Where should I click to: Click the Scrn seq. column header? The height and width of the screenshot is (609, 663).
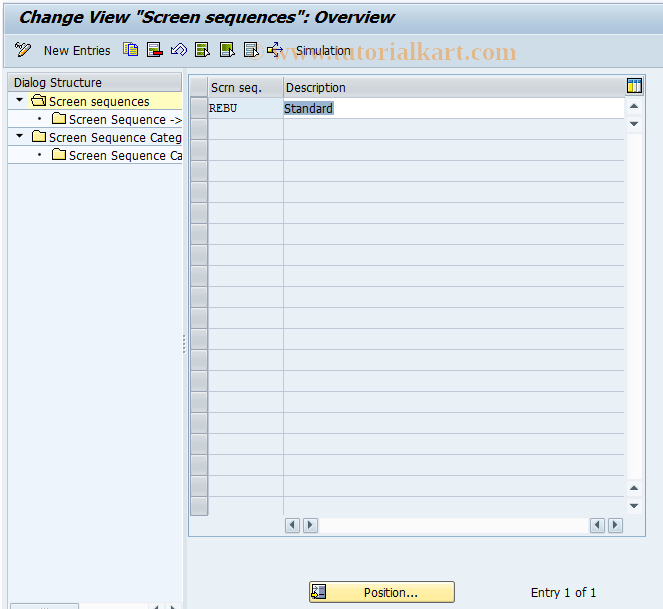point(246,88)
